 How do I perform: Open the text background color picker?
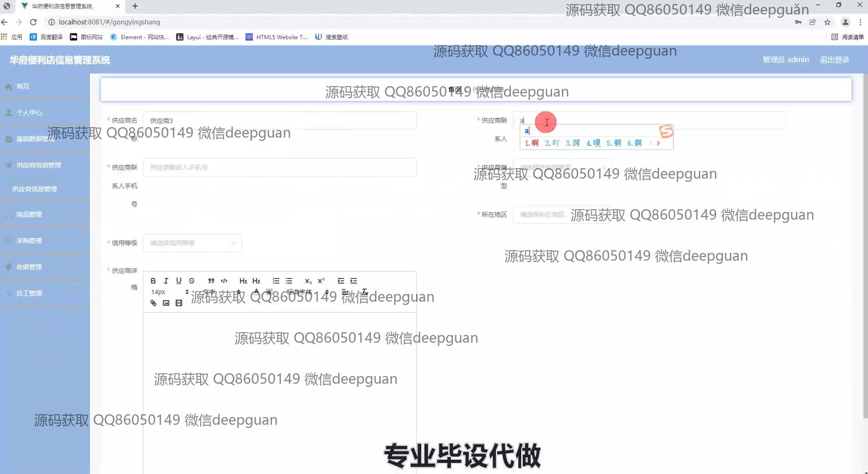[x=269, y=292]
